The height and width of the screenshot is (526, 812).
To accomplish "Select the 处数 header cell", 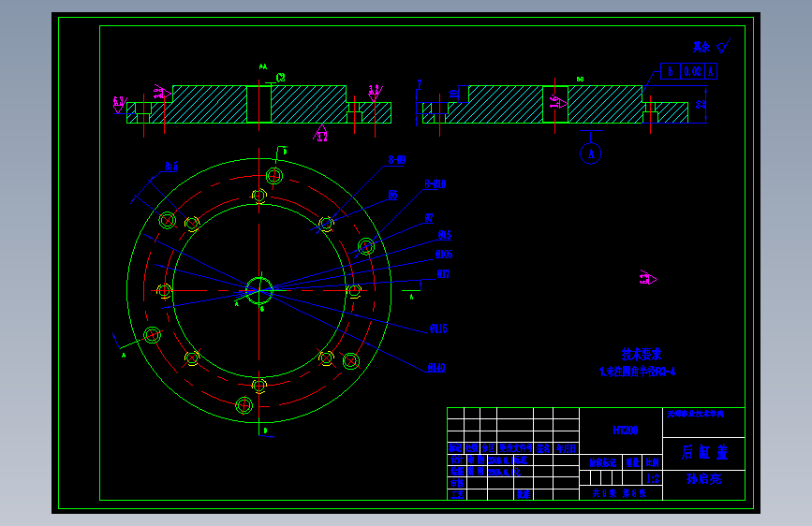I will coord(472,448).
